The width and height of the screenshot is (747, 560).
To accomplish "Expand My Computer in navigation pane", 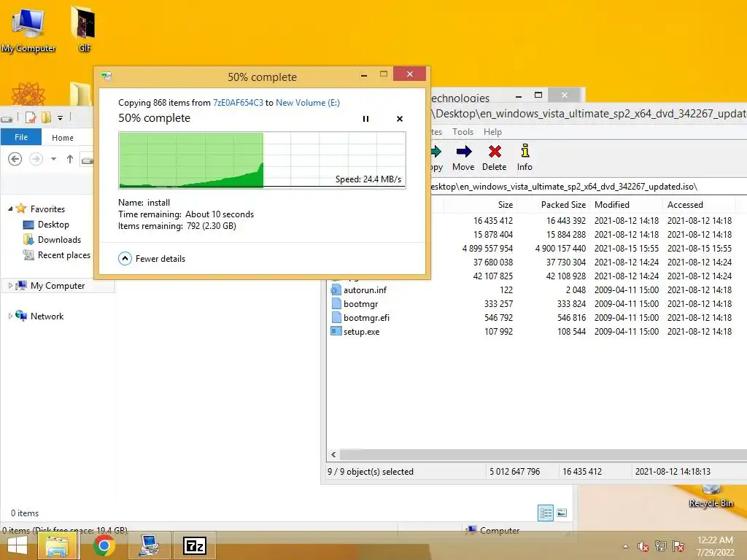I will click(10, 285).
